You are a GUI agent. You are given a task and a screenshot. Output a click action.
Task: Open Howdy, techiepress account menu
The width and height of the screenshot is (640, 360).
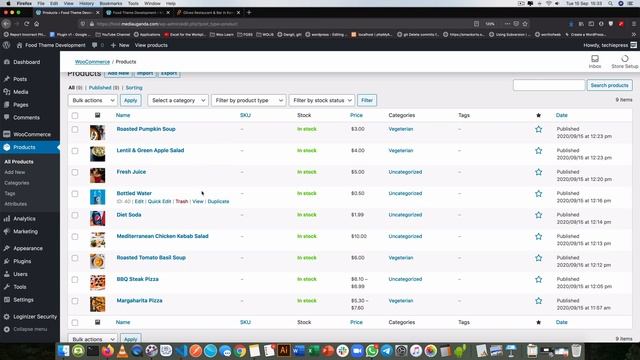point(610,45)
